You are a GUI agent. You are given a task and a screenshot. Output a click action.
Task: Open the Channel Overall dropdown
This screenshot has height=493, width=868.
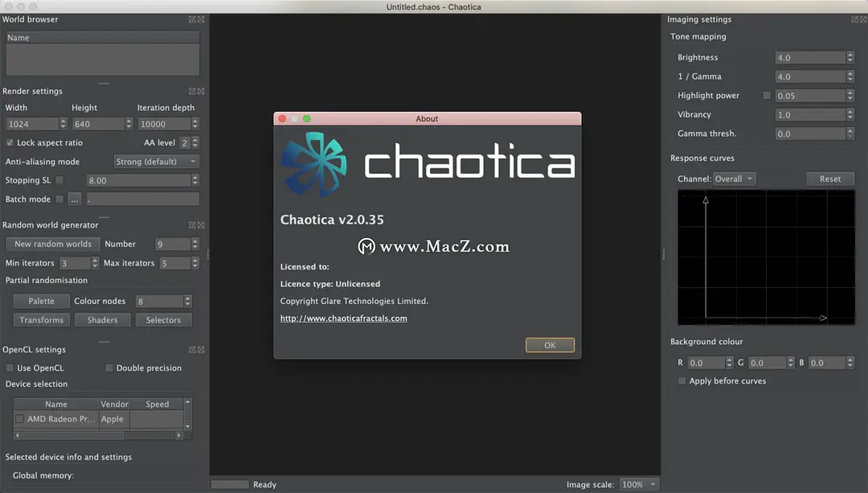(734, 179)
